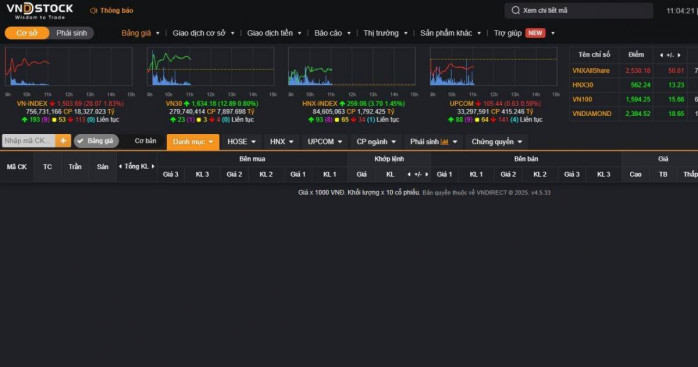Screen dimensions: 698x367
Task: Click the VN30 index value text
Action: pyautogui.click(x=225, y=103)
